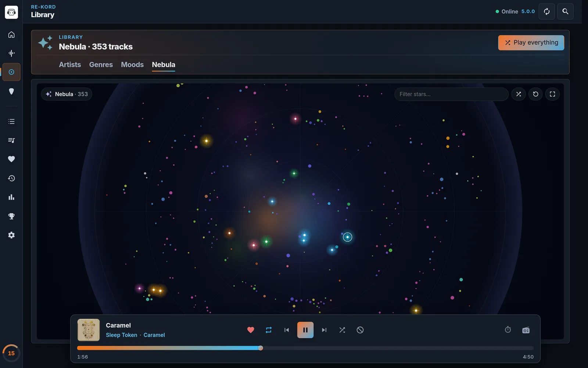Toggle shuffle in the player bar

(342, 330)
